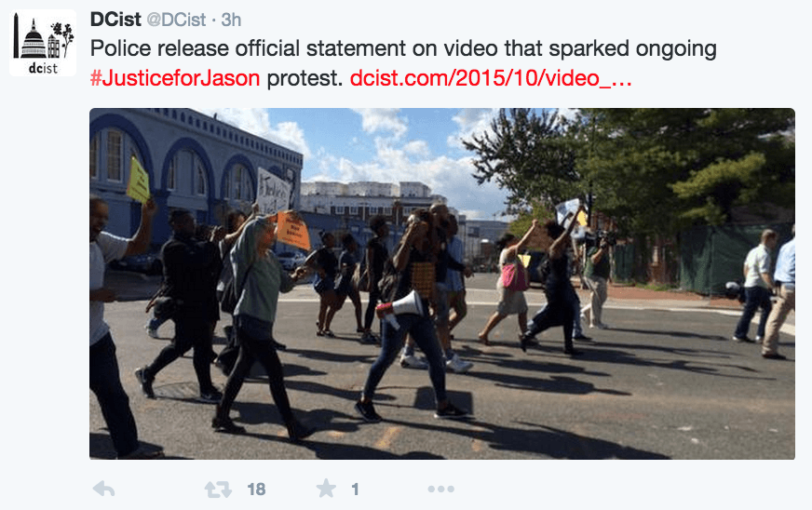Open the DCist profile avatar
The width and height of the screenshot is (812, 510).
point(43,43)
